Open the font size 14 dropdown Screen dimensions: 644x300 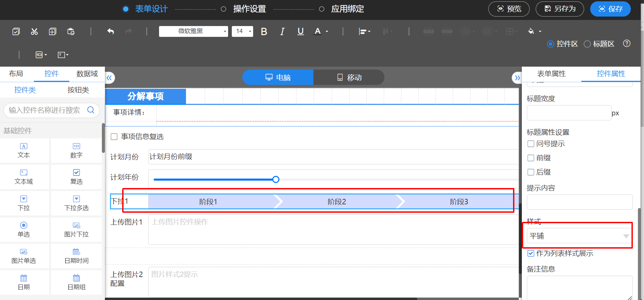point(242,31)
